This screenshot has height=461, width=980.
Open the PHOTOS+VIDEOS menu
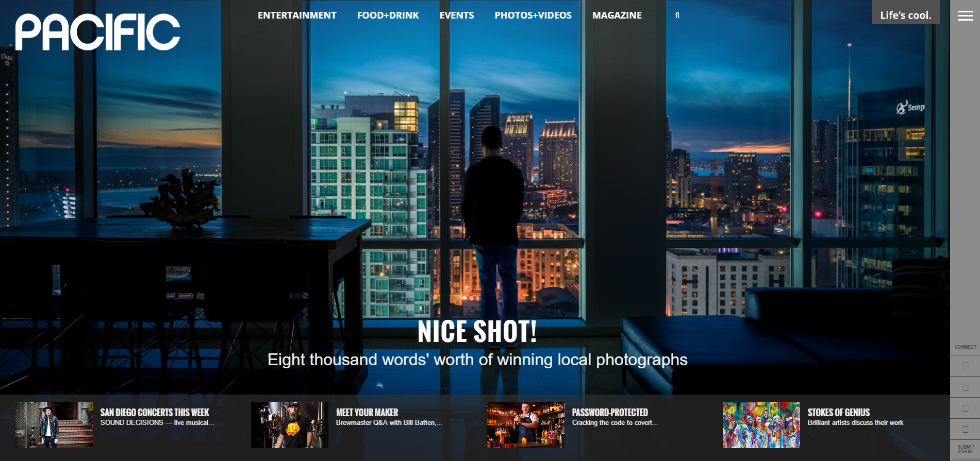point(533,15)
